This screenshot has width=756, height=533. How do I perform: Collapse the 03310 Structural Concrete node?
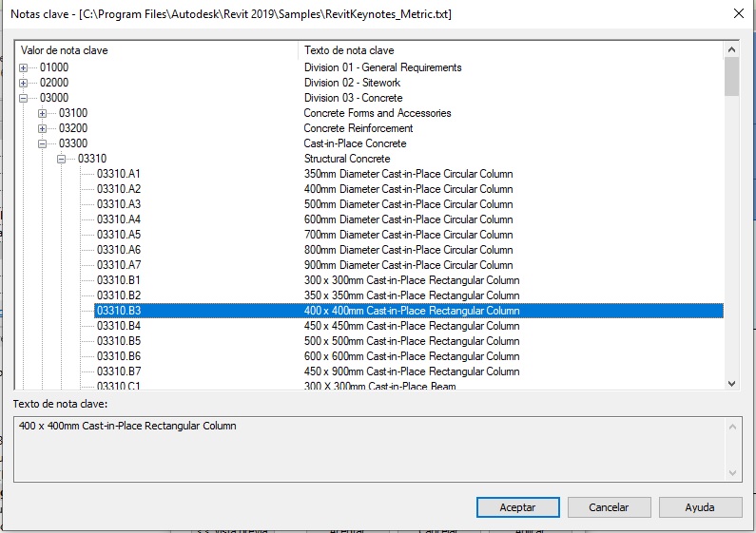pyautogui.click(x=62, y=159)
